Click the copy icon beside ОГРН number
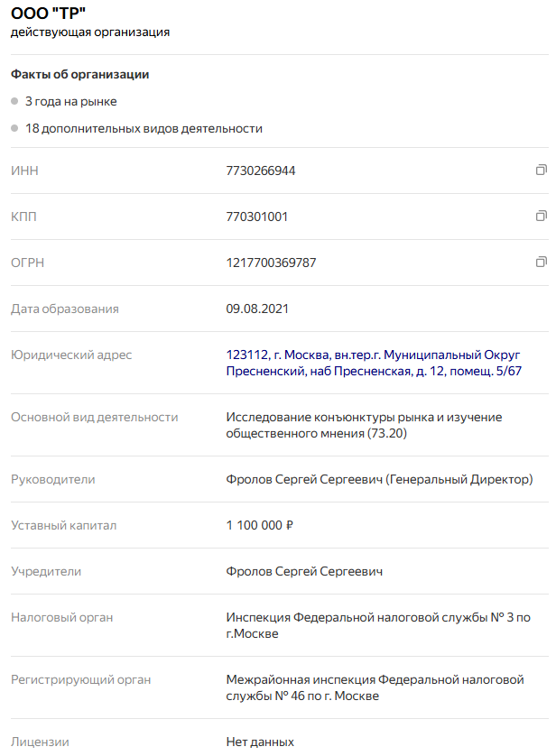 [x=541, y=261]
